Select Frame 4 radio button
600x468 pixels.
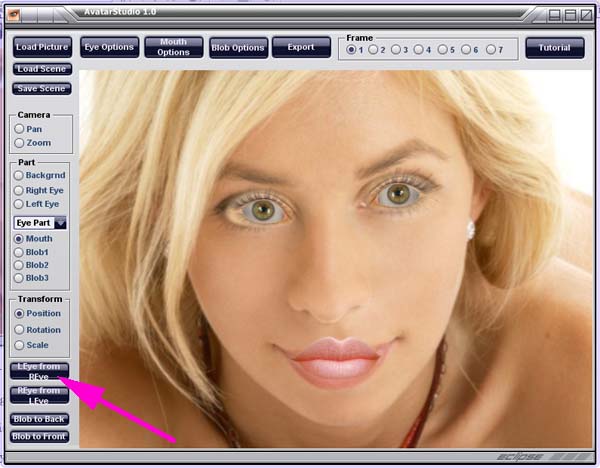(419, 50)
